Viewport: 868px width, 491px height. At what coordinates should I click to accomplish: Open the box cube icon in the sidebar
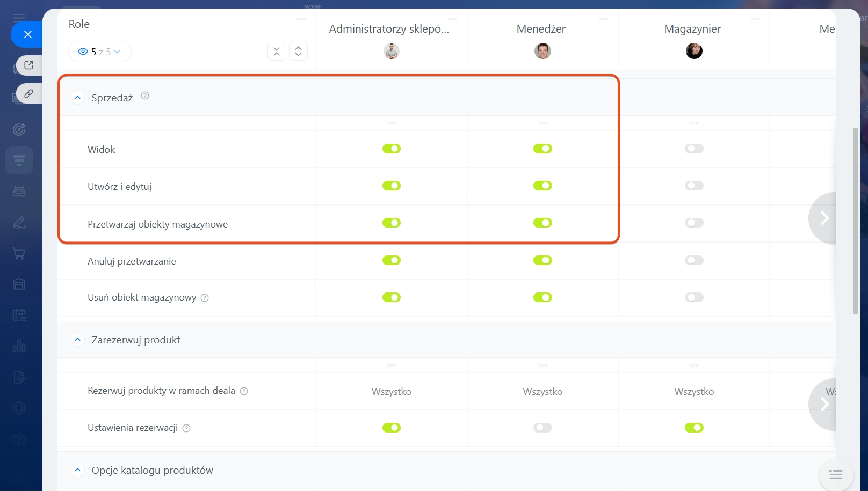pyautogui.click(x=19, y=439)
